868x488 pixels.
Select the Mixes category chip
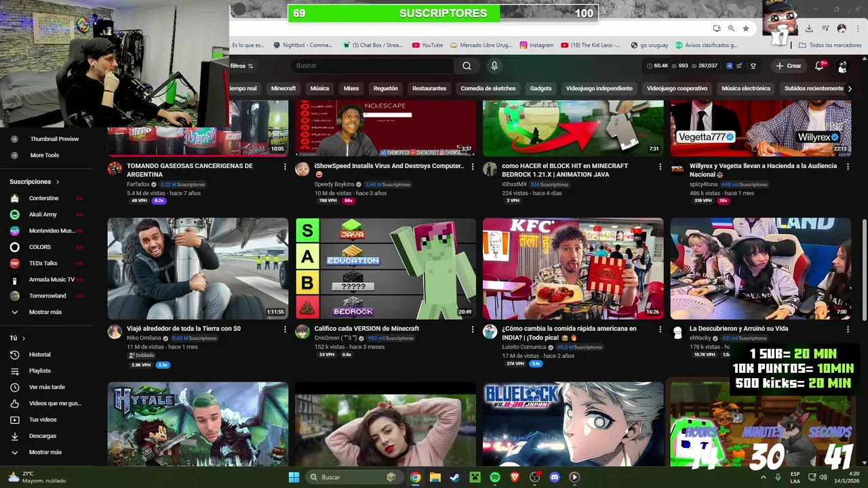[x=351, y=89]
